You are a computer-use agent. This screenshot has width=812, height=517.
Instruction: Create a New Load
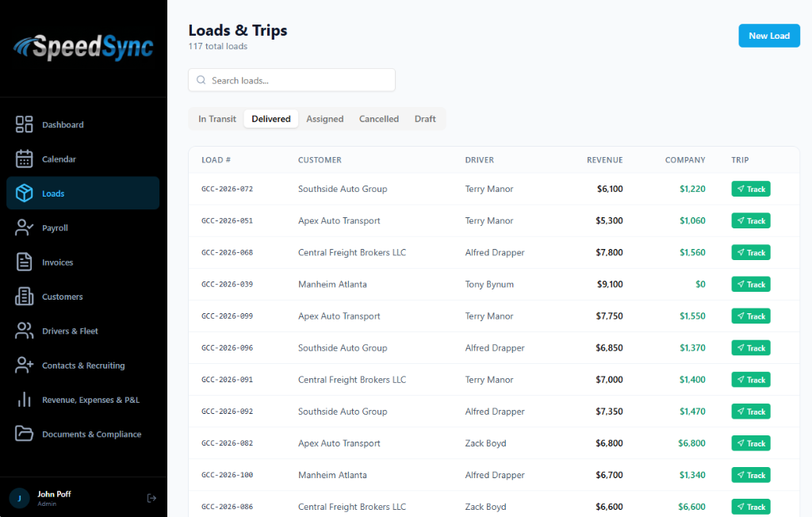coord(769,36)
